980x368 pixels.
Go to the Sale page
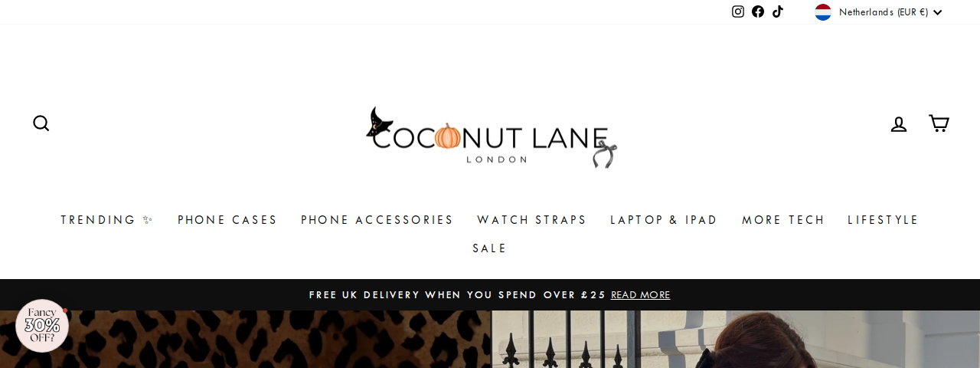[x=490, y=248]
